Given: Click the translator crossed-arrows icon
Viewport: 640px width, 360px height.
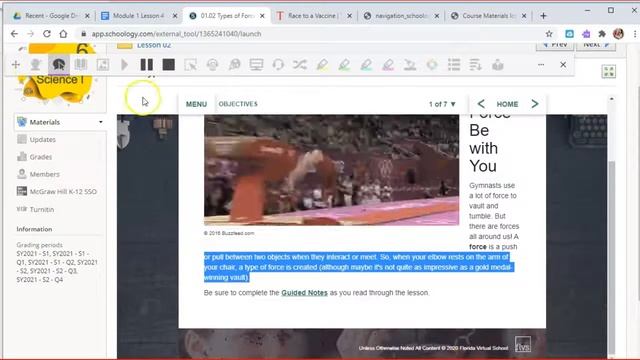Looking at the screenshot, I should [x=300, y=64].
